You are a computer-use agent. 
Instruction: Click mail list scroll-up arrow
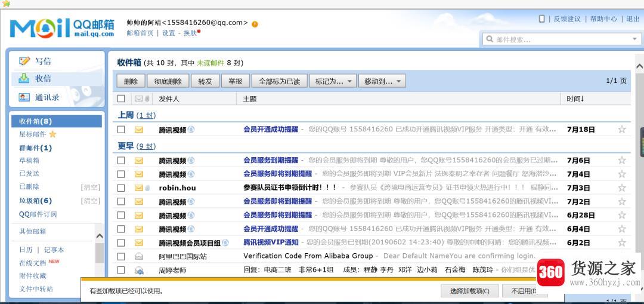click(x=639, y=67)
